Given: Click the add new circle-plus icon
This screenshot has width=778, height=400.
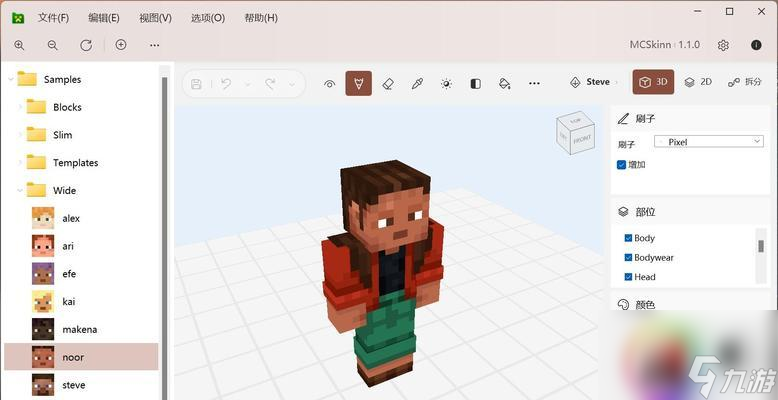Looking at the screenshot, I should pos(121,45).
